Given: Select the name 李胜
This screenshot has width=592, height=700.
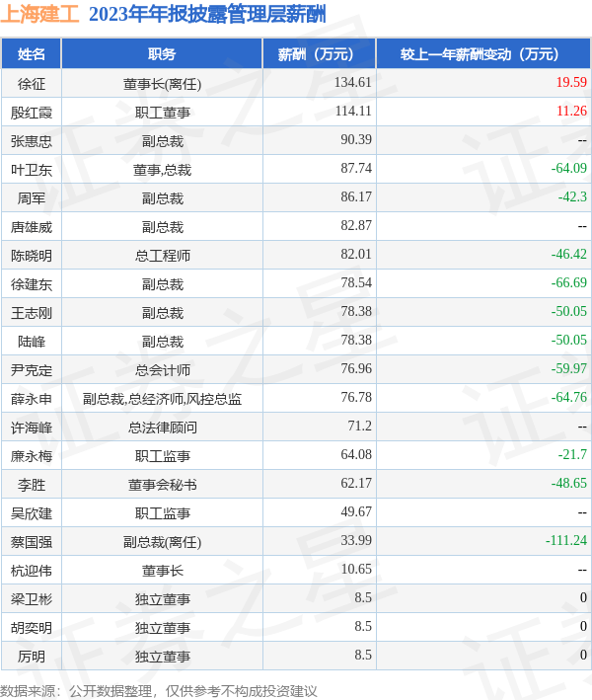Looking at the screenshot, I should [x=32, y=485].
